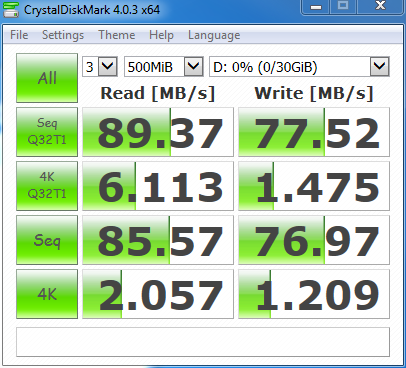Click the empty comment field at bottom
The image size is (406, 368).
[x=203, y=342]
